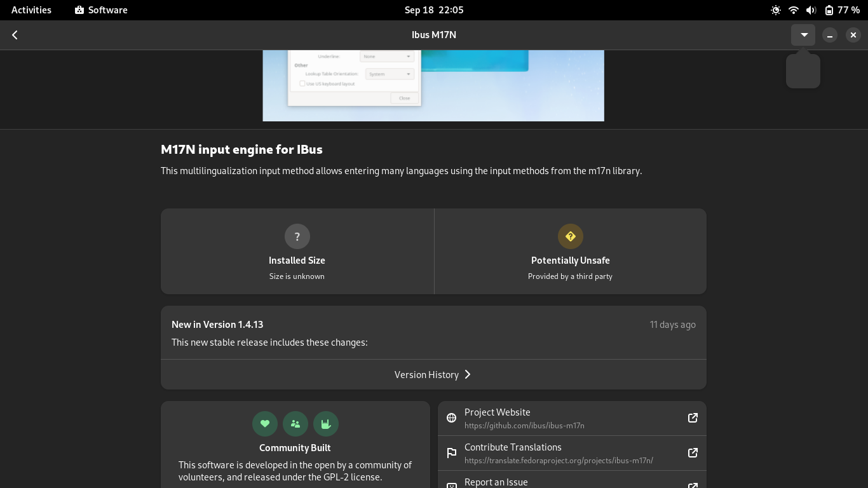Viewport: 868px width, 488px height.
Task: Click the Wi-Fi icon in the top bar
Action: (794, 10)
